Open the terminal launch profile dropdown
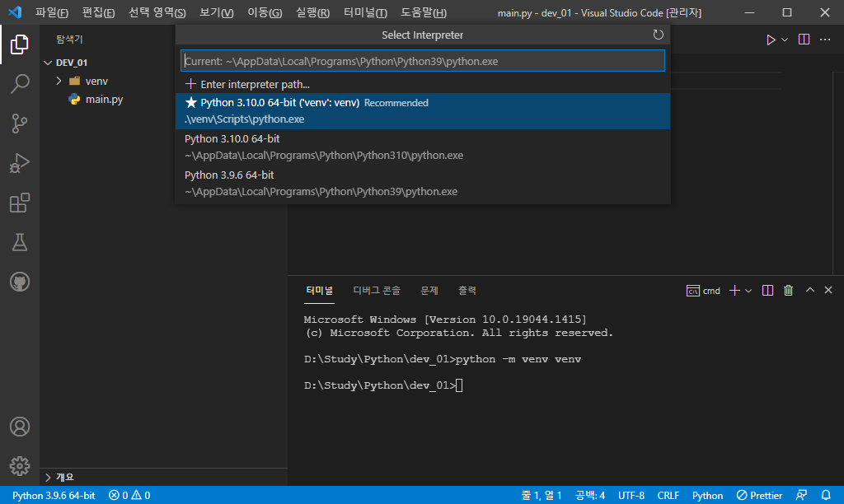The height and width of the screenshot is (504, 844). [748, 291]
